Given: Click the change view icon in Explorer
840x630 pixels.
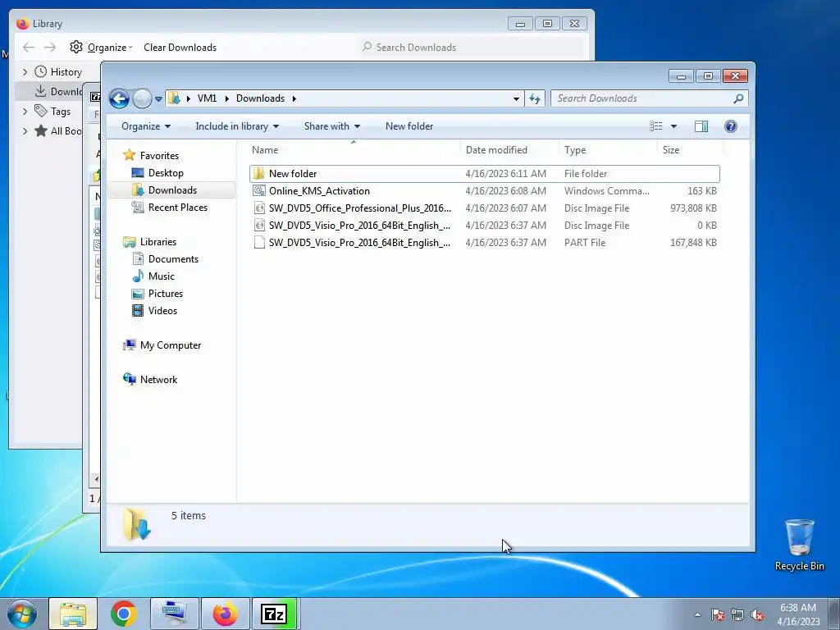Looking at the screenshot, I should [656, 126].
